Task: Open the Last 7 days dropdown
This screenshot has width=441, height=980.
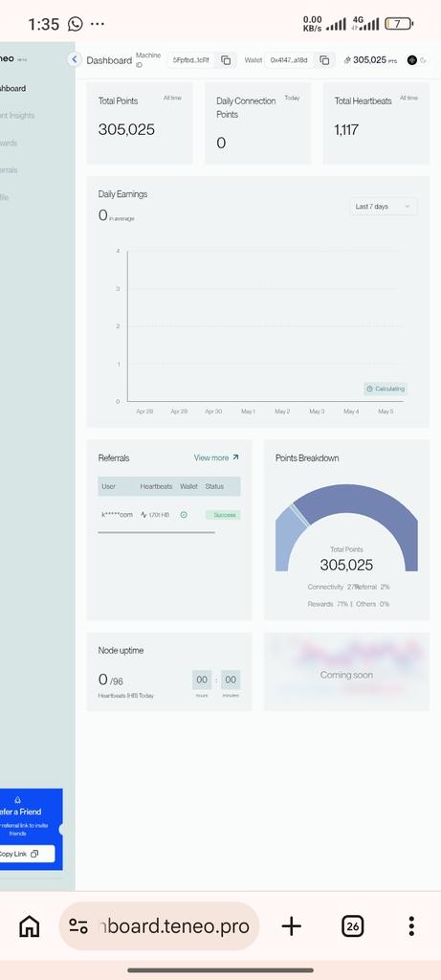Action: pos(383,207)
